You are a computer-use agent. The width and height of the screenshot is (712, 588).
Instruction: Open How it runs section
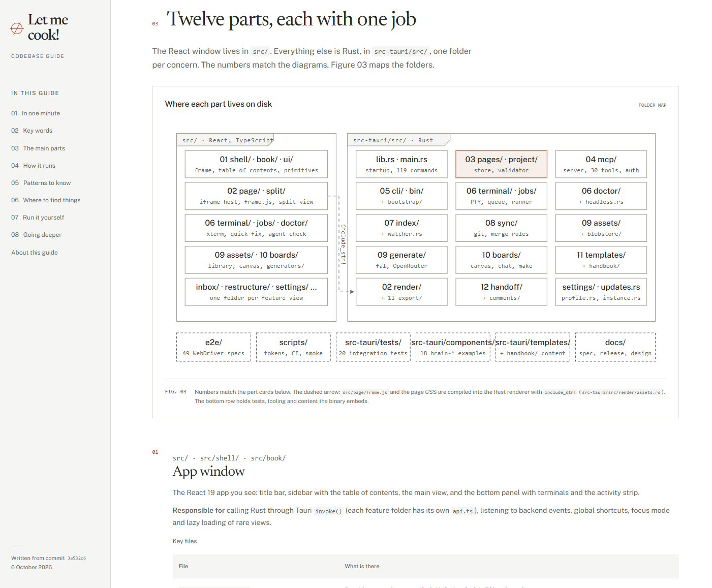click(x=33, y=166)
